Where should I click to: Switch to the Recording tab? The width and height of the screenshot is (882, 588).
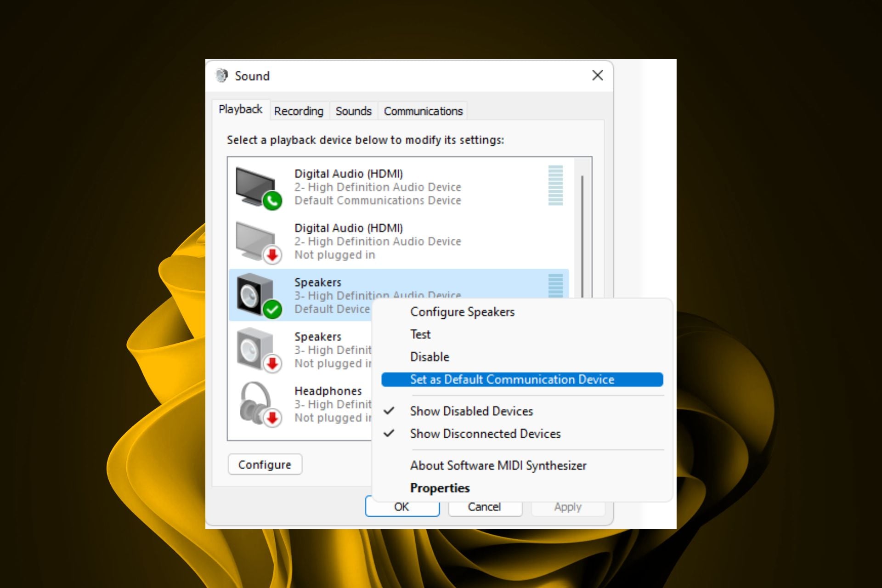pos(299,111)
